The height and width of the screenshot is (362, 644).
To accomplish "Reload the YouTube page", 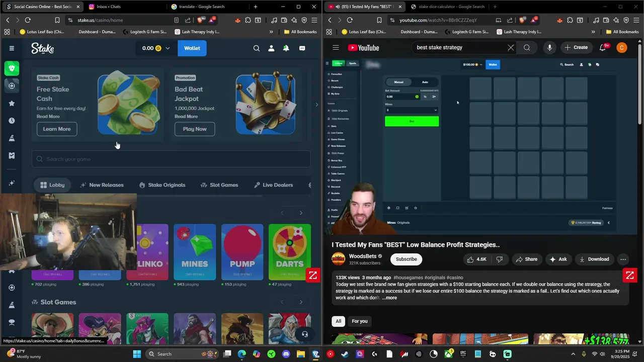I will 350,20.
